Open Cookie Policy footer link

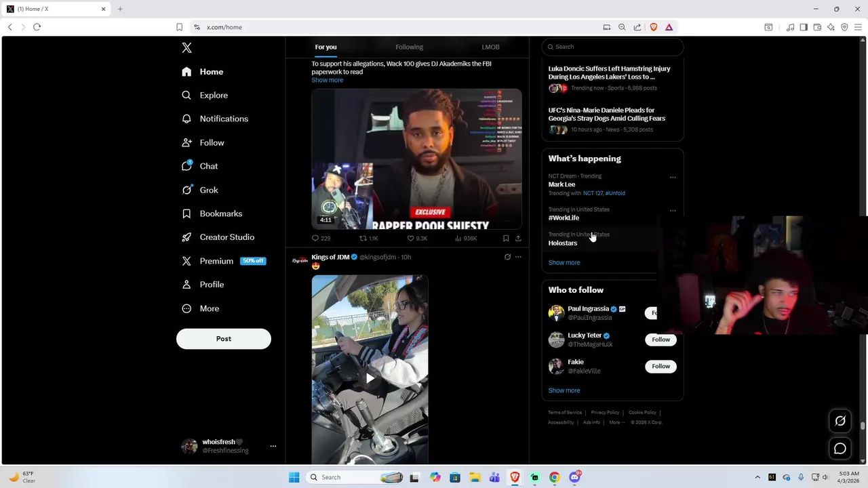coord(642,413)
